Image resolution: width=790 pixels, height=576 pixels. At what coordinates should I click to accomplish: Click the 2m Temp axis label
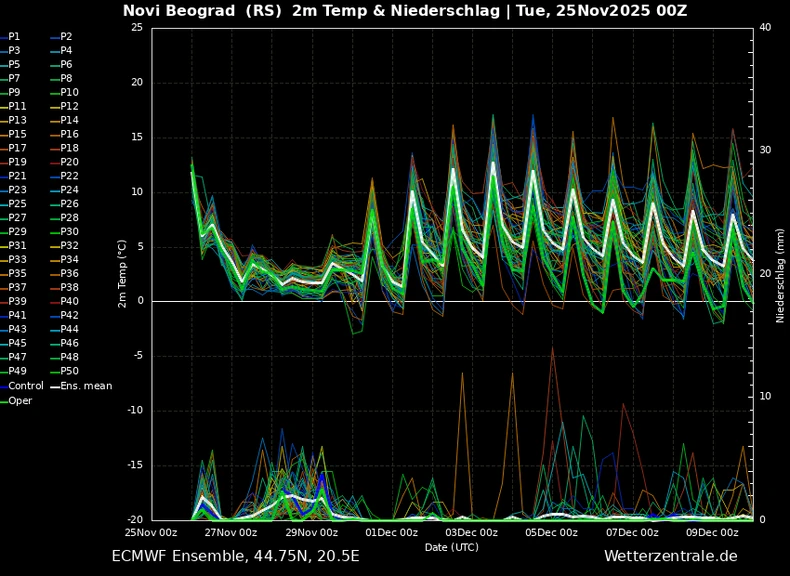122,274
